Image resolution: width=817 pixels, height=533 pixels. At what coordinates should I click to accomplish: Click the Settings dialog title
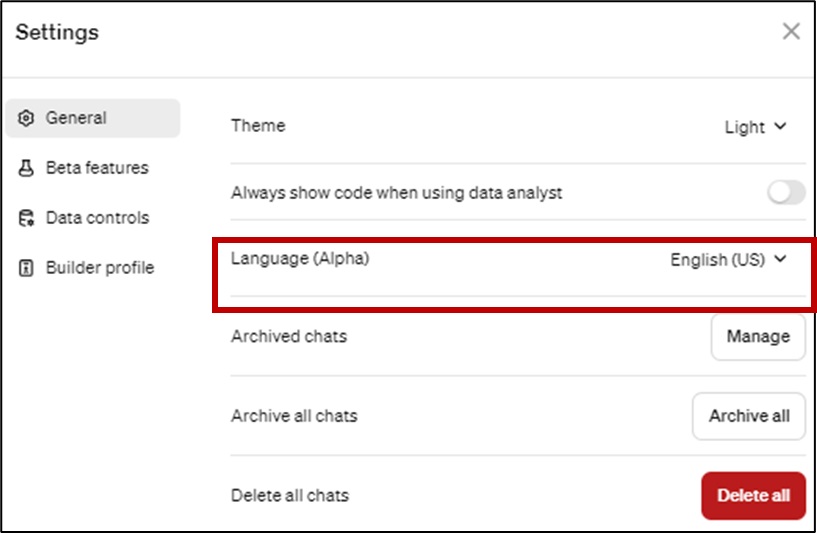point(57,33)
